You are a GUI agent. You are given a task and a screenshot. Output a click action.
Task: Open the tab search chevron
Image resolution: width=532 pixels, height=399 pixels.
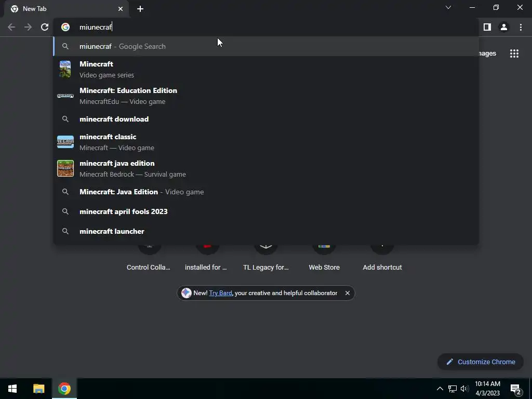click(x=448, y=7)
